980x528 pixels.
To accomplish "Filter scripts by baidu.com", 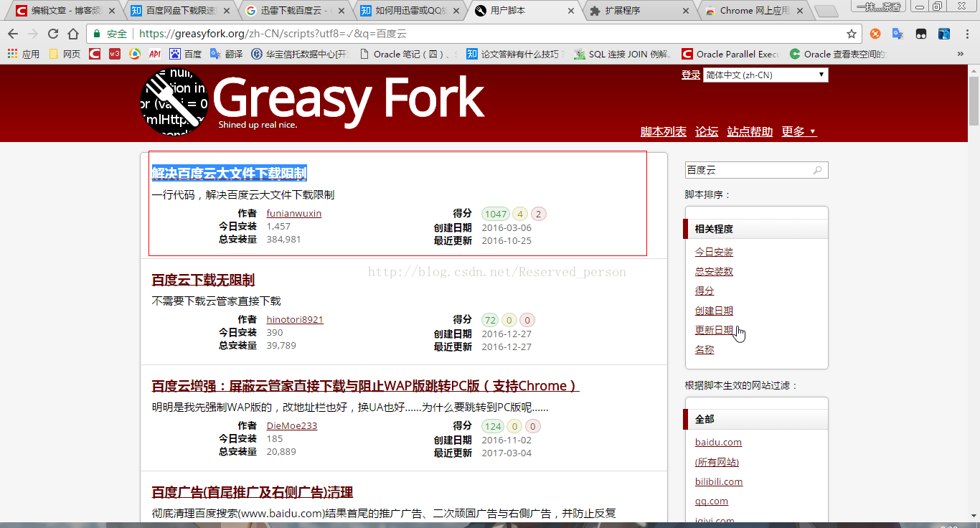I will point(718,442).
